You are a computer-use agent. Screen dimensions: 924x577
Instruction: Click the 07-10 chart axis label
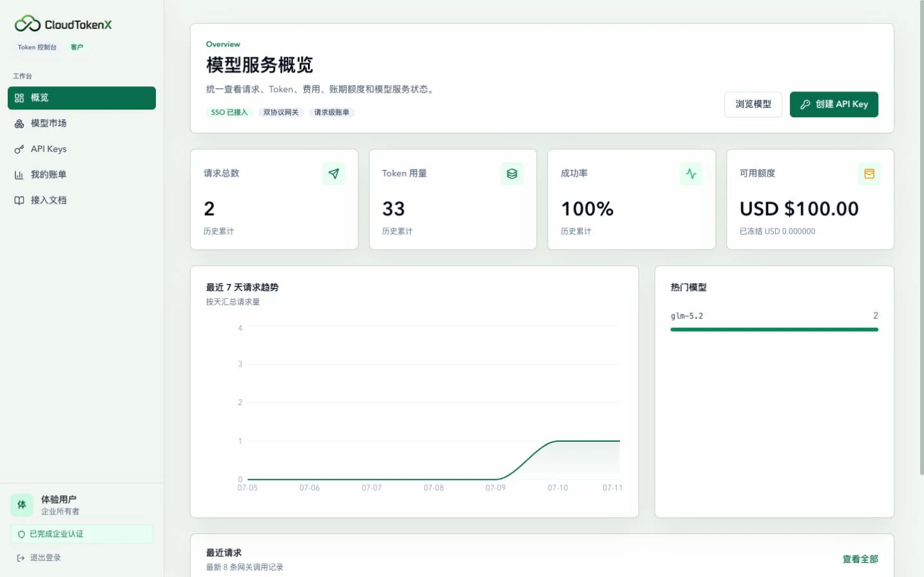558,488
